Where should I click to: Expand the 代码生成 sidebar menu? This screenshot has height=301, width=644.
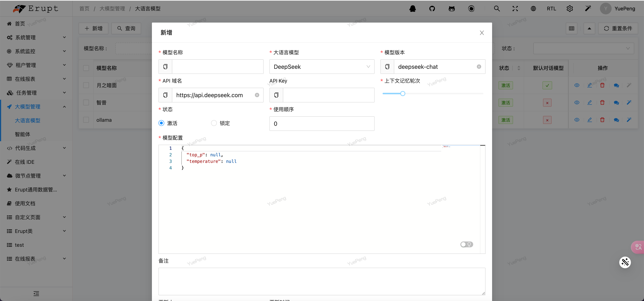(x=36, y=148)
